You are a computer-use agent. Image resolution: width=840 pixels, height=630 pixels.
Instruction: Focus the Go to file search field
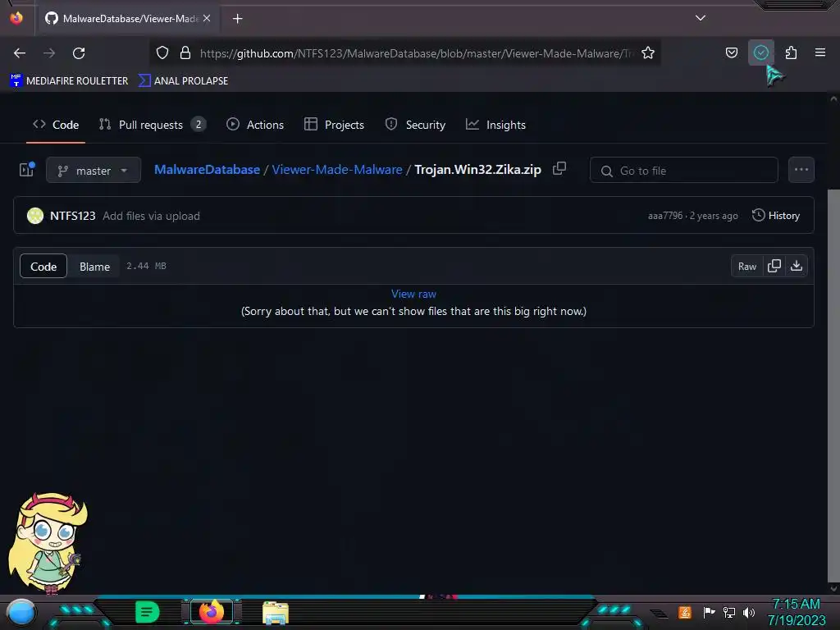click(683, 171)
